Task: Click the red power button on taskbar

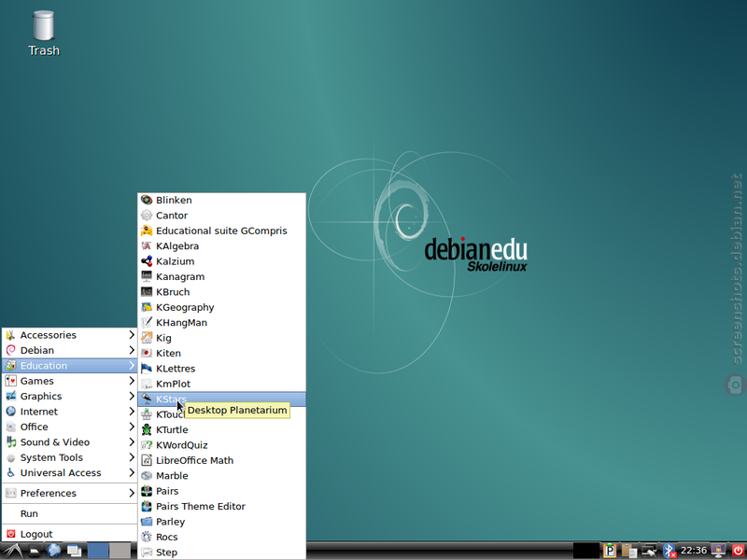Action: pos(738,551)
